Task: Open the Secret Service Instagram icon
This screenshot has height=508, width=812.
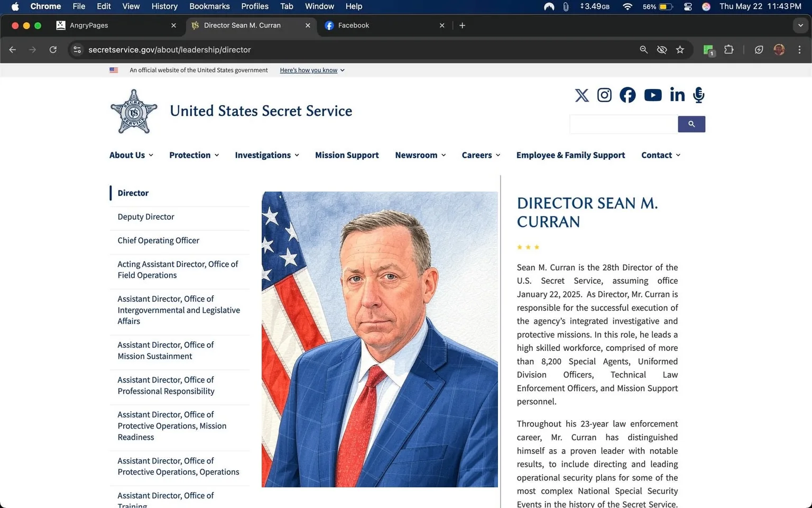Action: coord(604,95)
